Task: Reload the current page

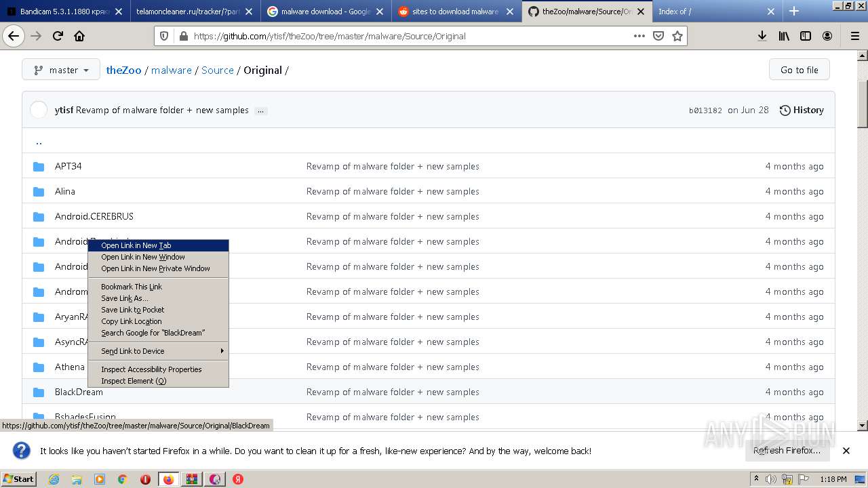Action: point(58,36)
